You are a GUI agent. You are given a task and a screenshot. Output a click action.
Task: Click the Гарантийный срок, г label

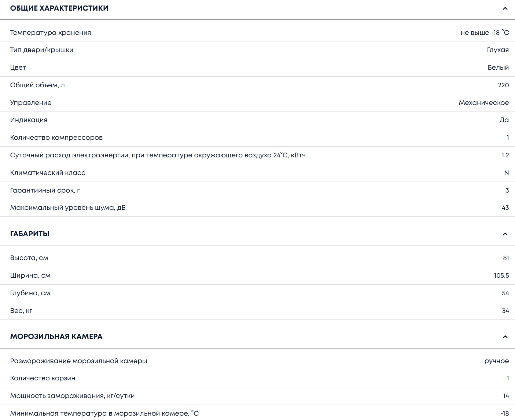(45, 190)
